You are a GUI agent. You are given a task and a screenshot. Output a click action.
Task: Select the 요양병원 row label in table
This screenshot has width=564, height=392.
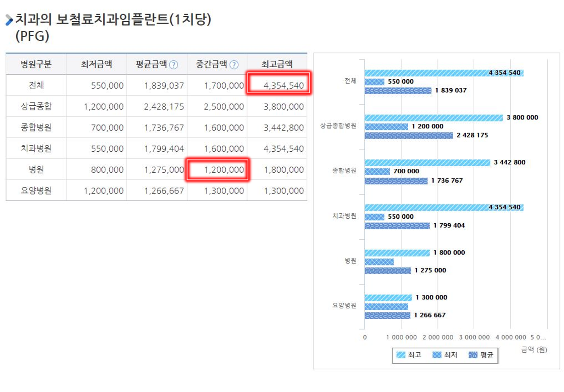point(36,191)
